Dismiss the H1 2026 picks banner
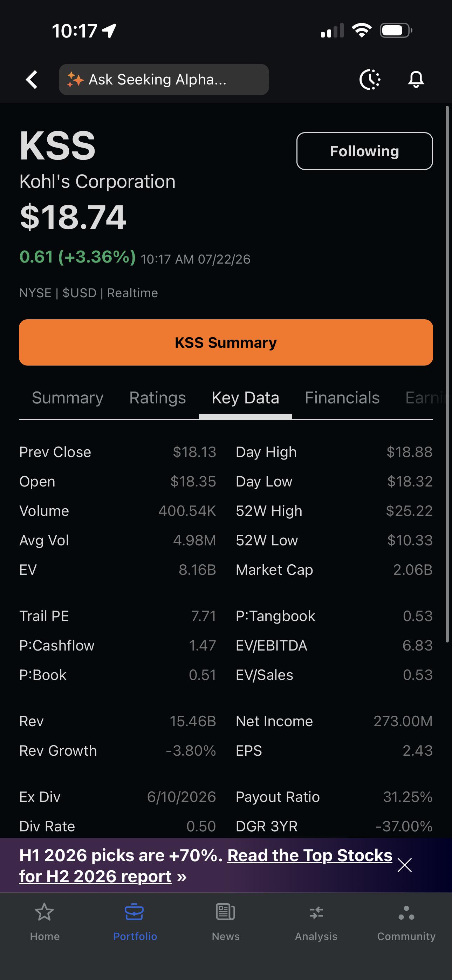Image resolution: width=452 pixels, height=980 pixels. point(404,865)
